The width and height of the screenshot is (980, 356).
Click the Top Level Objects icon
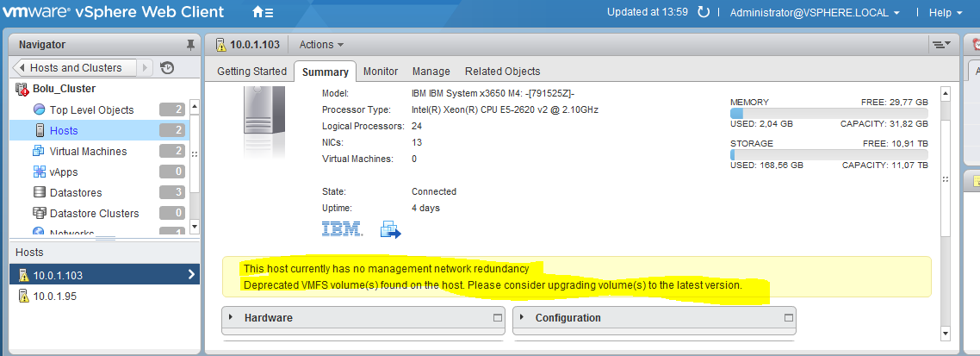[x=39, y=109]
